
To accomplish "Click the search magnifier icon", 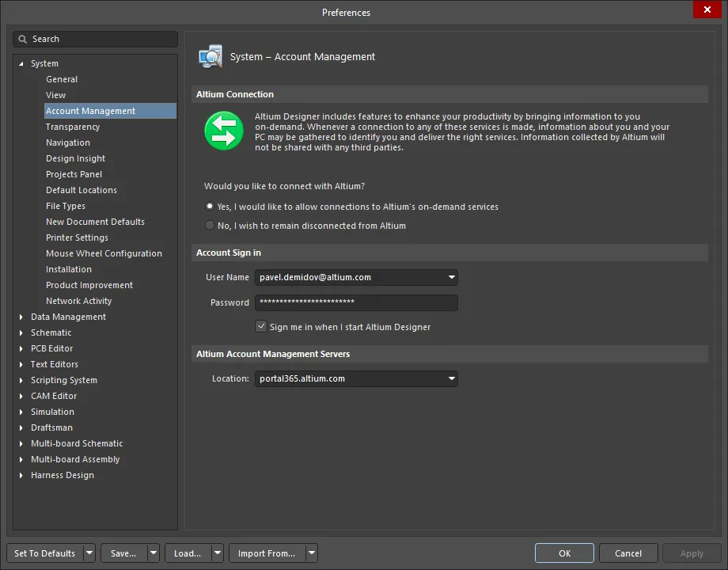I will pyautogui.click(x=22, y=39).
